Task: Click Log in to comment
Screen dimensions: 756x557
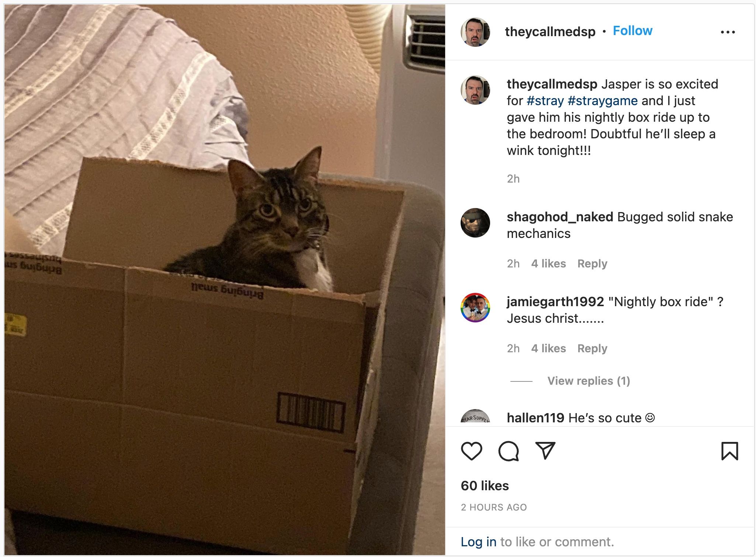Action: coord(478,542)
